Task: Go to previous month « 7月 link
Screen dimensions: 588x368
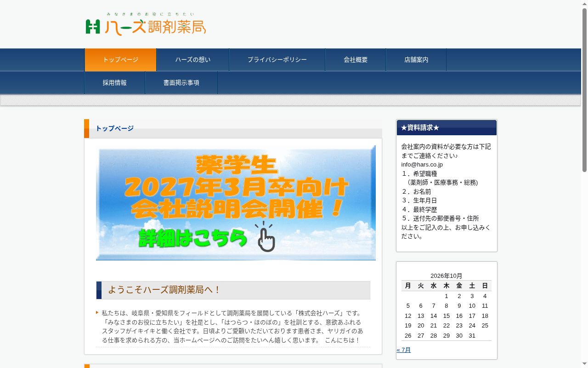Action: point(404,350)
